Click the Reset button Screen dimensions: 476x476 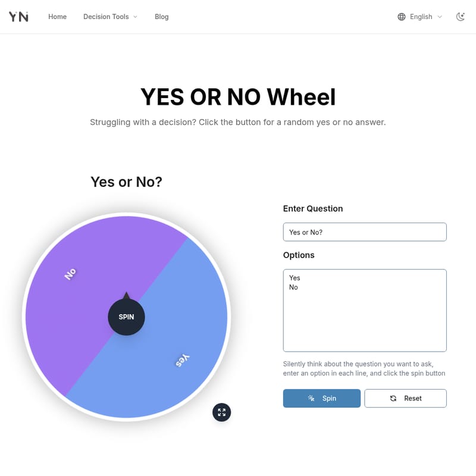click(405, 398)
